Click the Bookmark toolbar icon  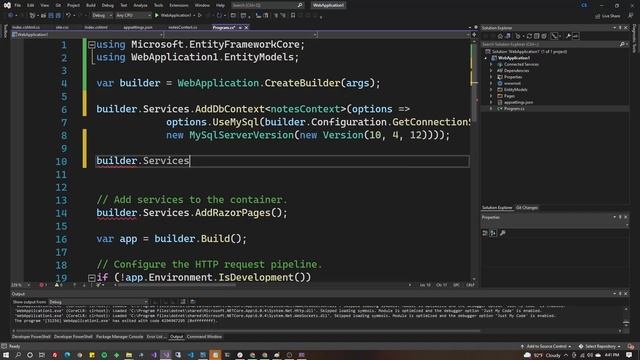(x=293, y=16)
